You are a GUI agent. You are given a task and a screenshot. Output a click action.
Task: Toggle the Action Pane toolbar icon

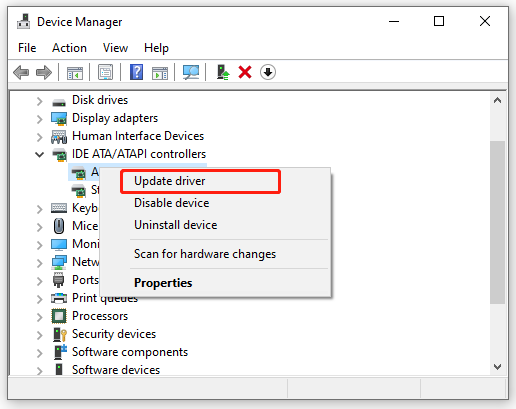click(160, 72)
